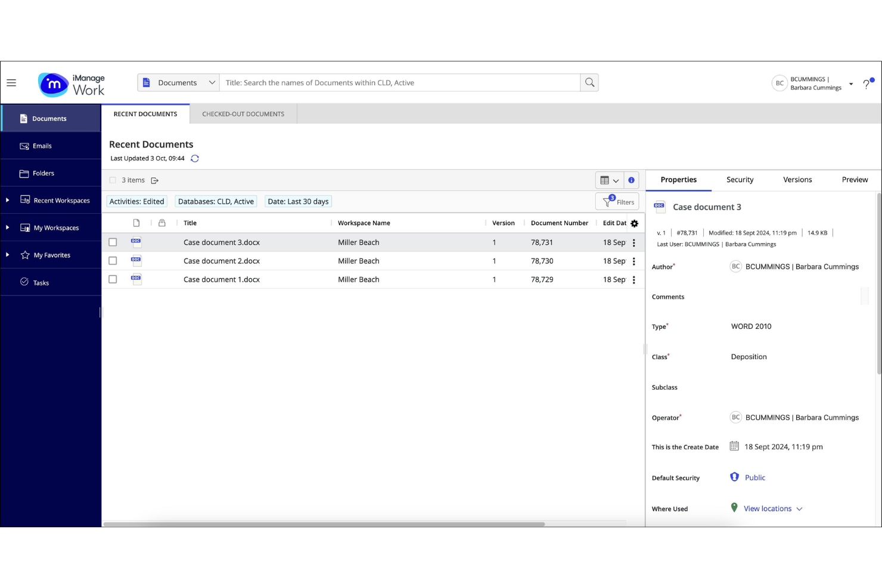This screenshot has height=588, width=882.
Task: Open the Emails section in the sidebar
Action: tap(42, 145)
